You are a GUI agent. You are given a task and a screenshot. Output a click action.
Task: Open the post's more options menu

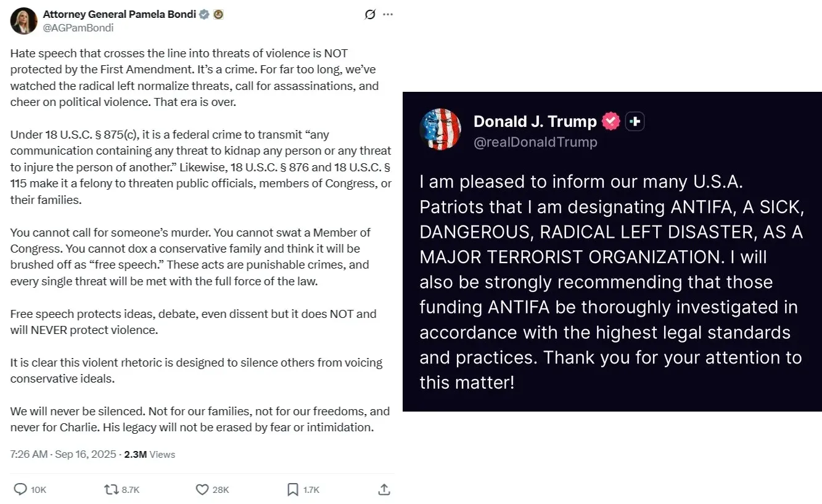(x=388, y=14)
